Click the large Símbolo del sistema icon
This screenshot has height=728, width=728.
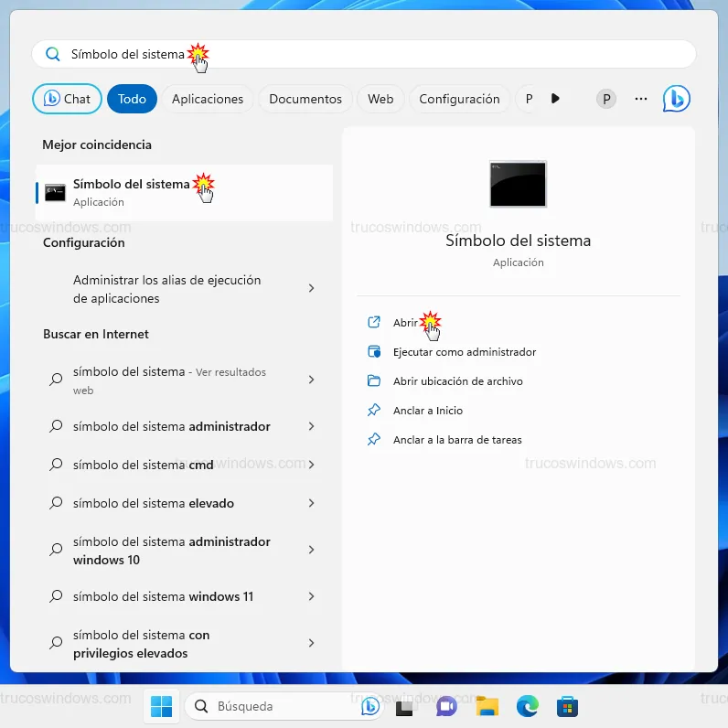pyautogui.click(x=518, y=184)
